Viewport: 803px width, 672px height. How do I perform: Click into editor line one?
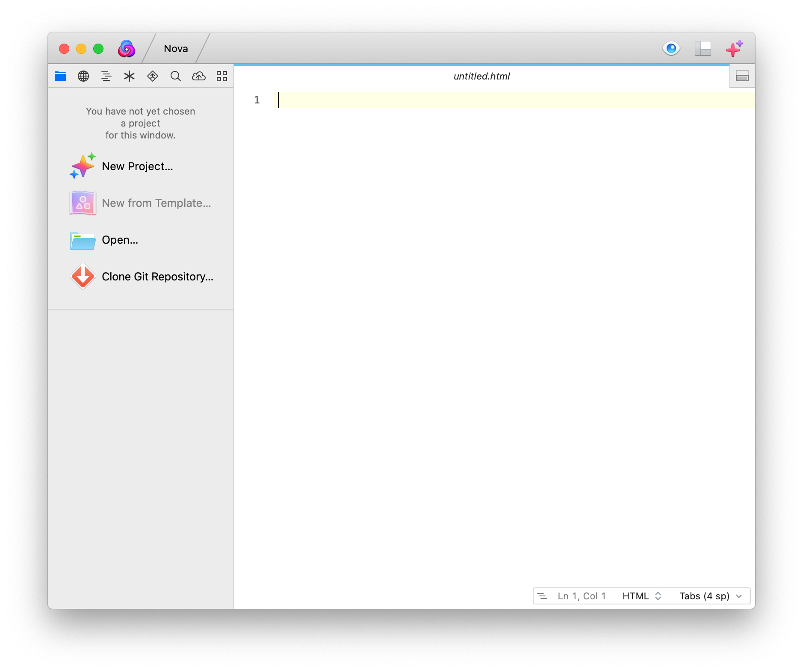514,100
